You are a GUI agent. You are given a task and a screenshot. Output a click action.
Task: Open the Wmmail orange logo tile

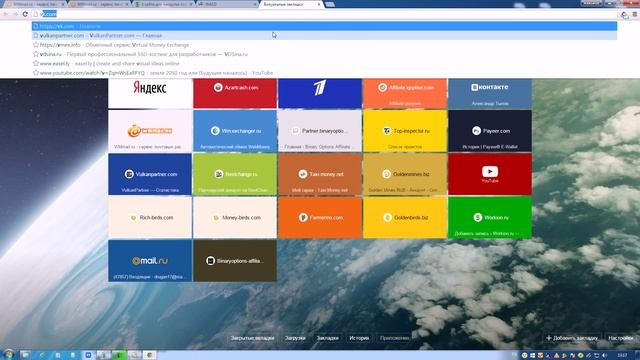point(150,131)
